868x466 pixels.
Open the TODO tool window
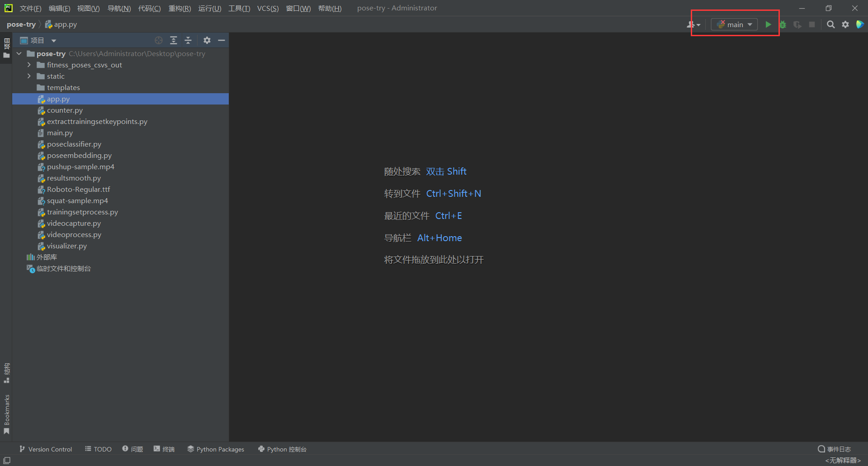(98, 449)
